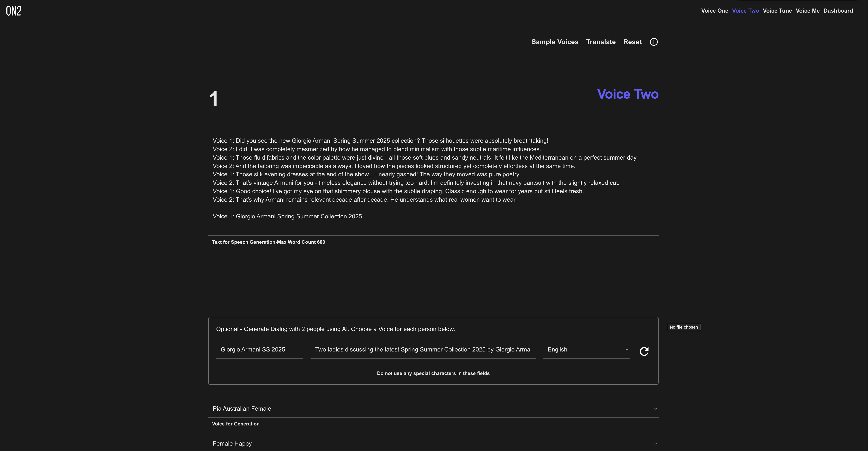The image size is (868, 451).
Task: Open Voice Me section
Action: [807, 11]
